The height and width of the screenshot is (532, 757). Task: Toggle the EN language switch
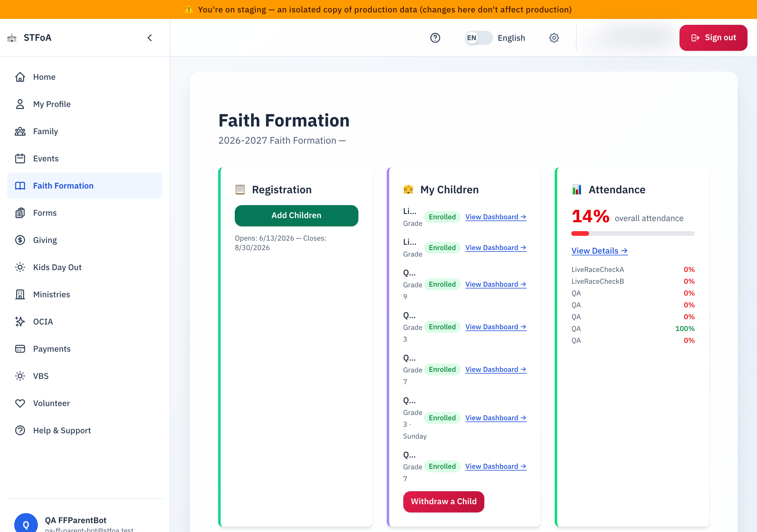point(478,38)
